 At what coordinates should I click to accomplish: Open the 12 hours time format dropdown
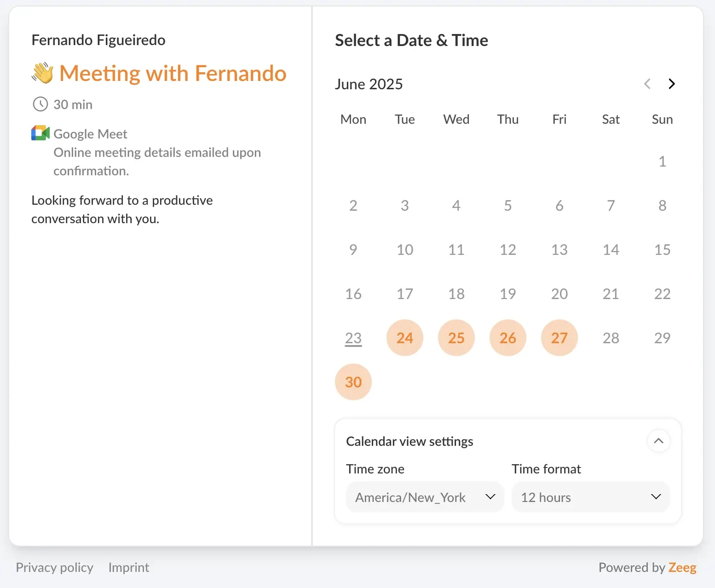point(591,497)
